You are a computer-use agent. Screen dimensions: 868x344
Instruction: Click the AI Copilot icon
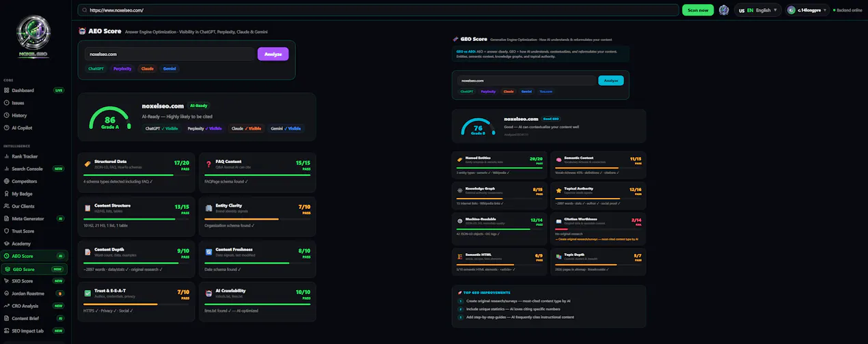(x=7, y=128)
